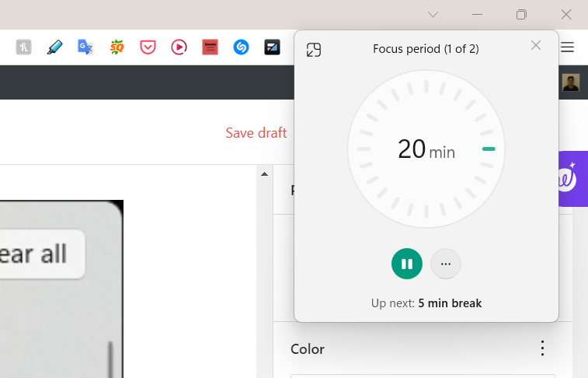Open the blue highlighter extension
Viewport: 588px width, 378px height.
pyautogui.click(x=54, y=47)
